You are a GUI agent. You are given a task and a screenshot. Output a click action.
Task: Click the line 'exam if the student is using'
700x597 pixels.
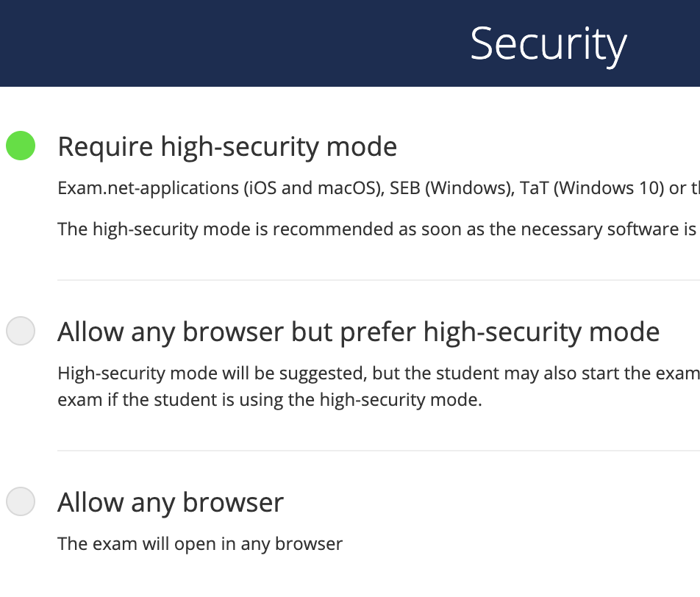click(269, 401)
